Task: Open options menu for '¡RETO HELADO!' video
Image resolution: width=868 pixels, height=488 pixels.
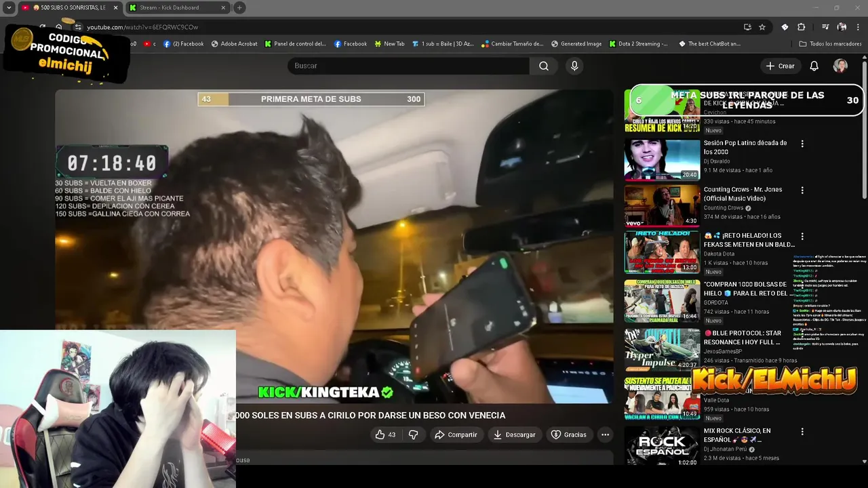Action: click(x=802, y=237)
